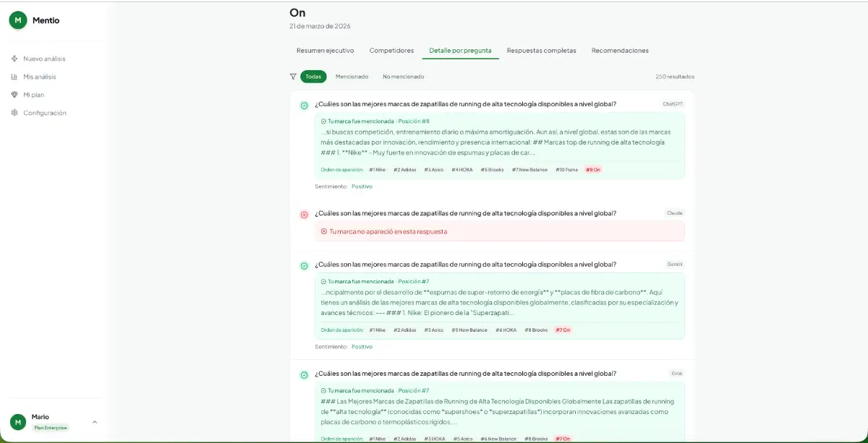
Task: Click the '#5 New Balance' tag in Gemini card
Action: point(469,330)
